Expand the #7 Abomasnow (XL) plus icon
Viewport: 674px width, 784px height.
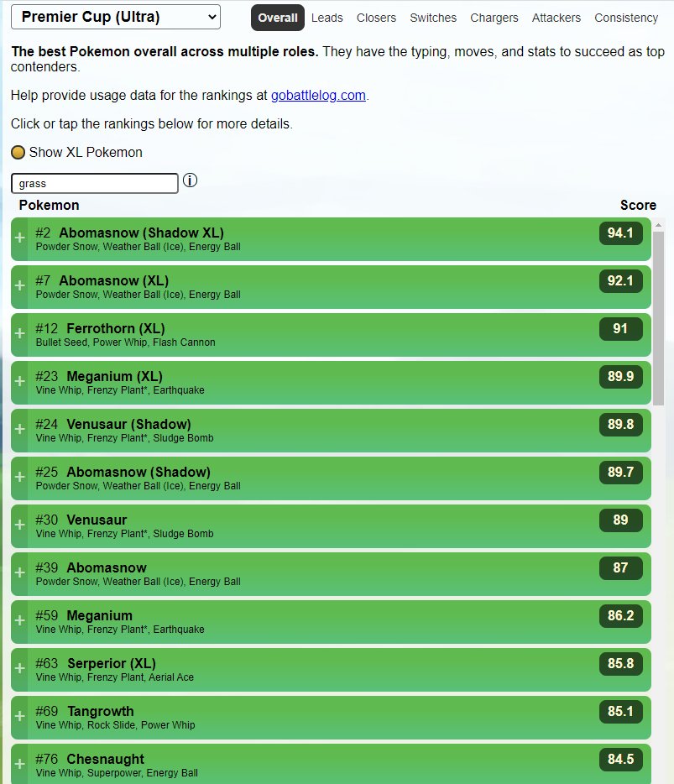[19, 285]
